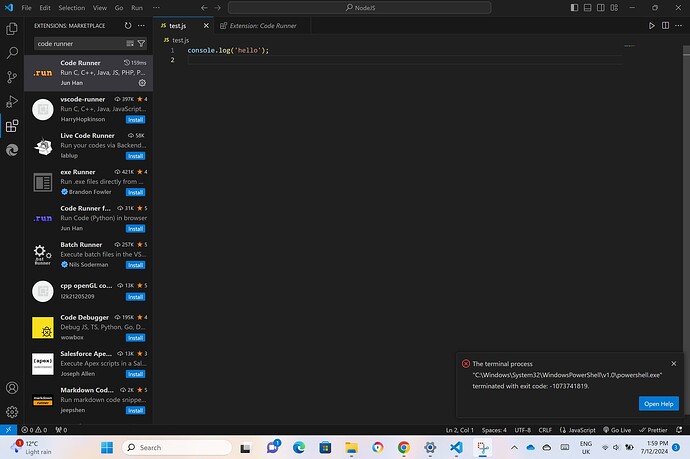The height and width of the screenshot is (459, 690).
Task: Install vscode-runner extension
Action: point(136,120)
